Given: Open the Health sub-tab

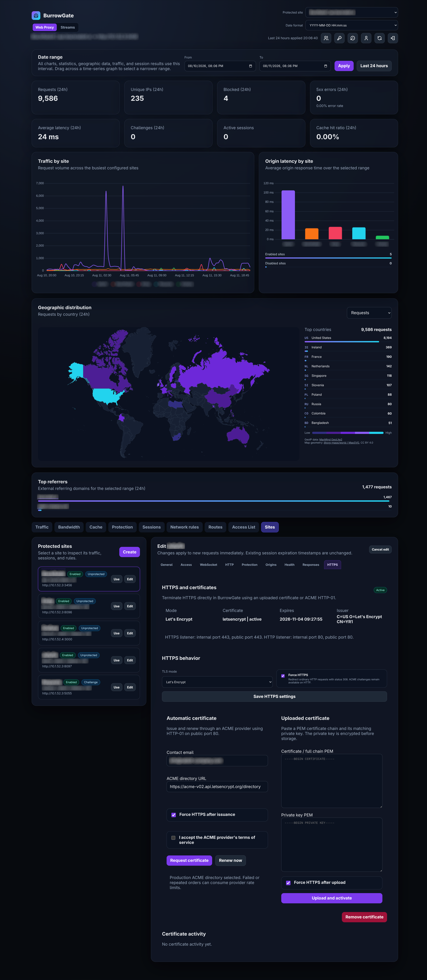Looking at the screenshot, I should [289, 565].
